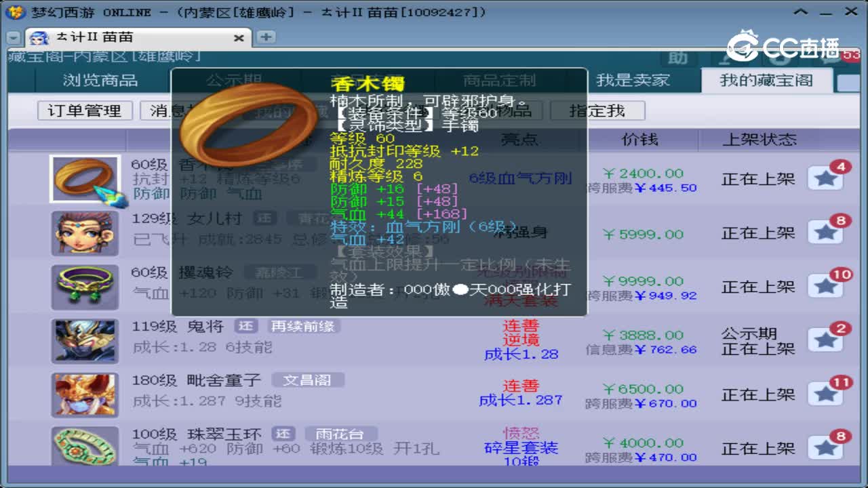
Task: Open the 助 helper panel at top right
Action: point(678,59)
